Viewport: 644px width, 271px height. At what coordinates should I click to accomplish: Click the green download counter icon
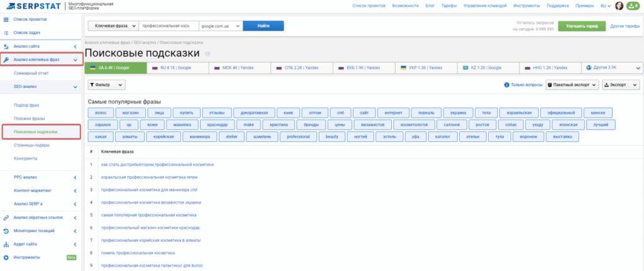coord(632,6)
